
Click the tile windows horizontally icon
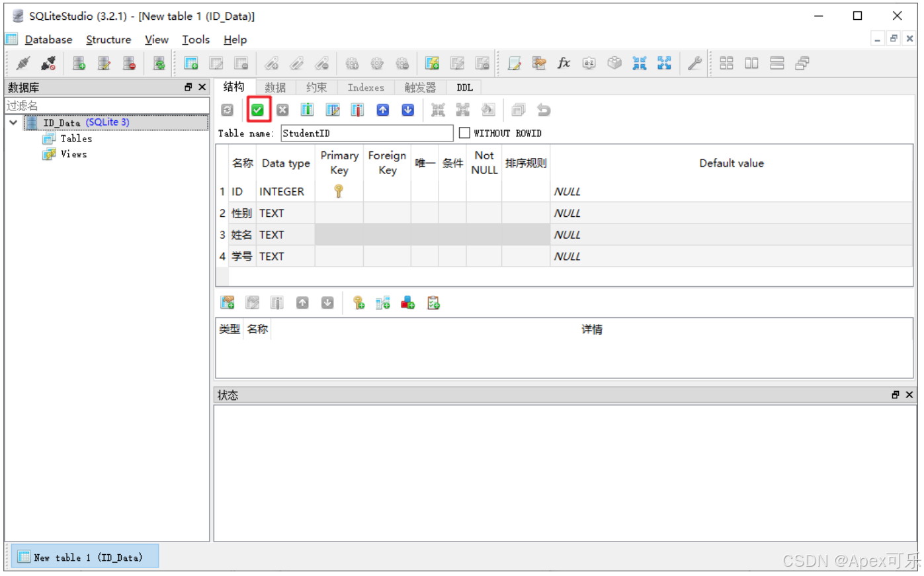(x=751, y=63)
